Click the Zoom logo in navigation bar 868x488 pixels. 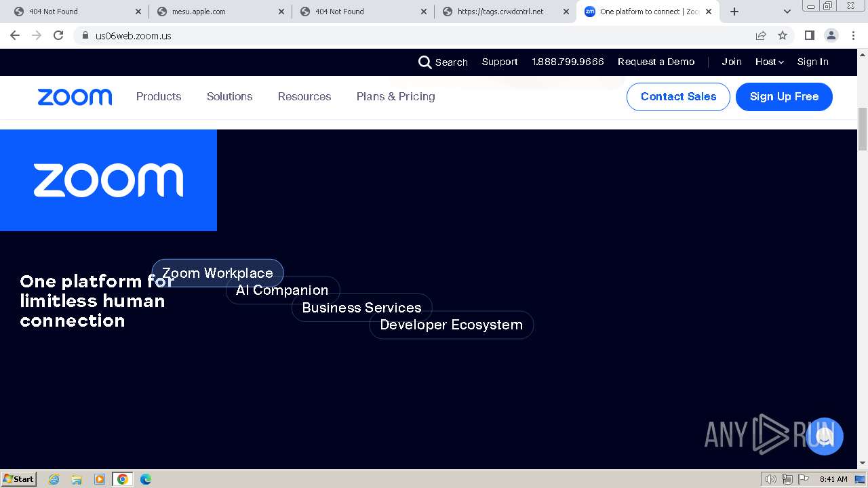[x=75, y=97]
